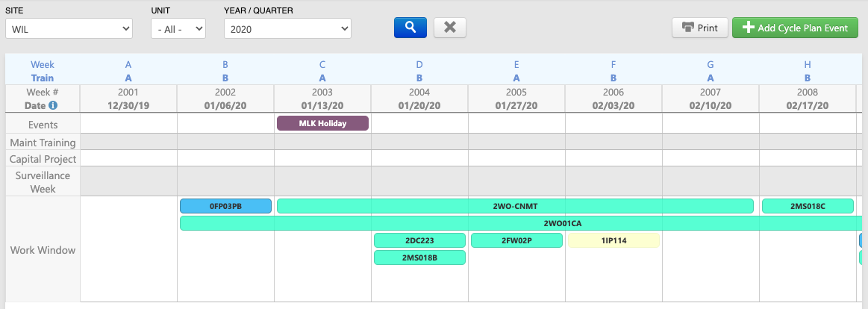Viewport: 868px width, 309px height.
Task: Open the SITE dropdown showing WIL
Action: [x=69, y=29]
